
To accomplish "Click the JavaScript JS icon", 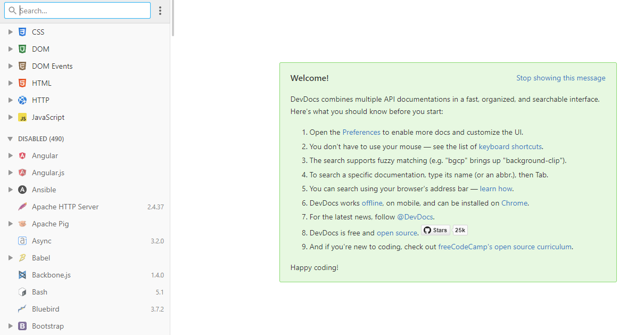I will [22, 118].
